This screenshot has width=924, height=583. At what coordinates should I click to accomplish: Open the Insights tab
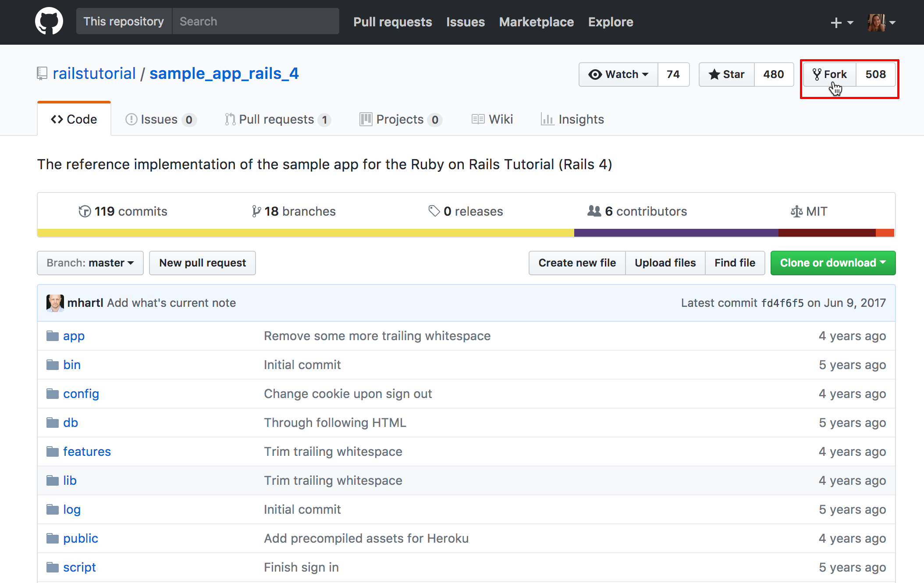[572, 119]
